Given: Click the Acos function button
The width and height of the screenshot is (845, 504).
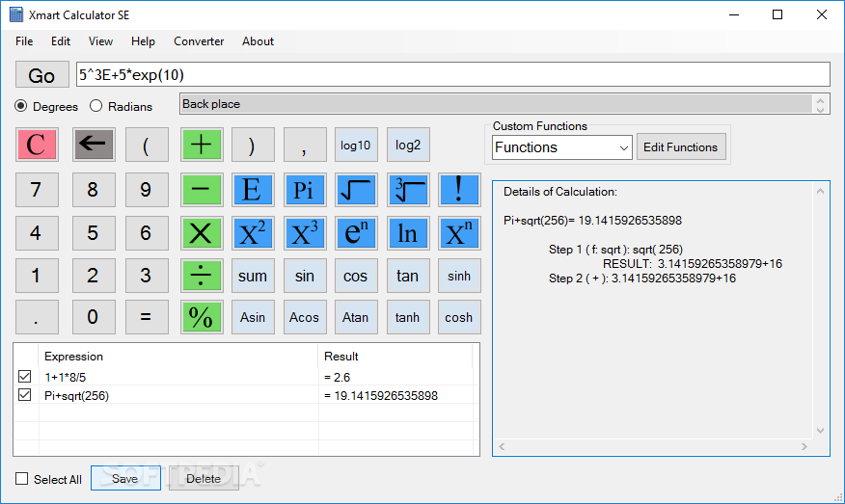Looking at the screenshot, I should (305, 317).
